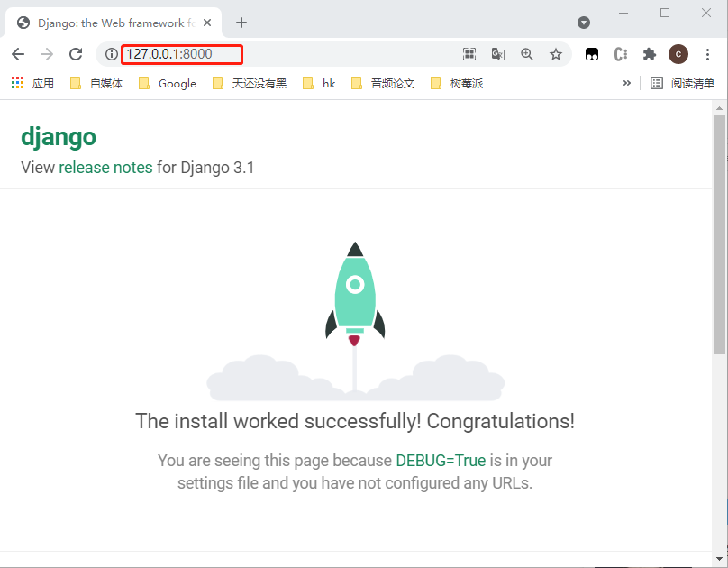Open the 天还没有黑 bookmark folder
The image size is (728, 568).
tap(250, 84)
